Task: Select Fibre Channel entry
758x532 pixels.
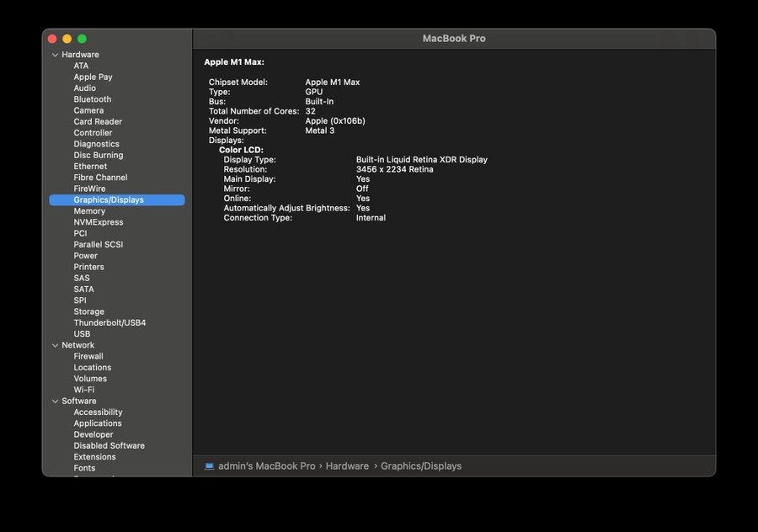Action: [100, 178]
